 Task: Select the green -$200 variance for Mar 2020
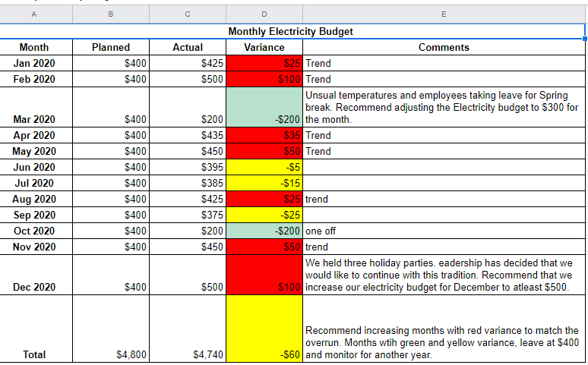(x=264, y=107)
